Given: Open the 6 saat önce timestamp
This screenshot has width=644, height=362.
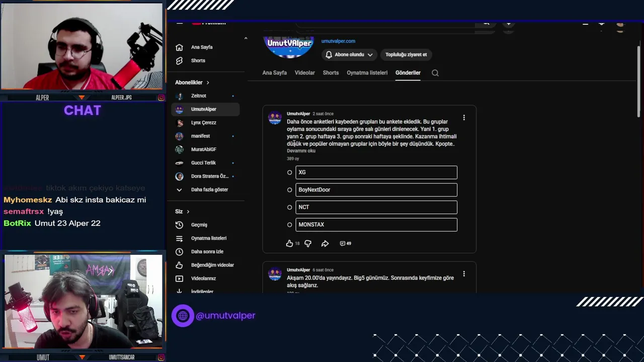Looking at the screenshot, I should [x=323, y=270].
